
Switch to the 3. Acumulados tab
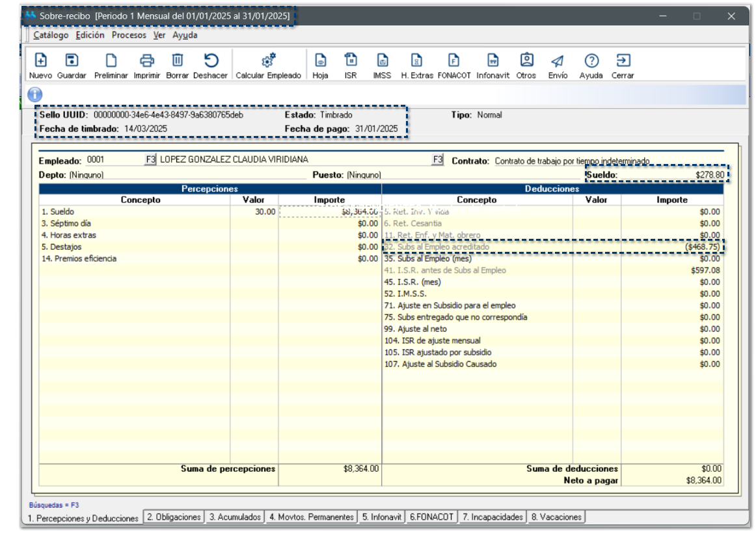pos(235,517)
